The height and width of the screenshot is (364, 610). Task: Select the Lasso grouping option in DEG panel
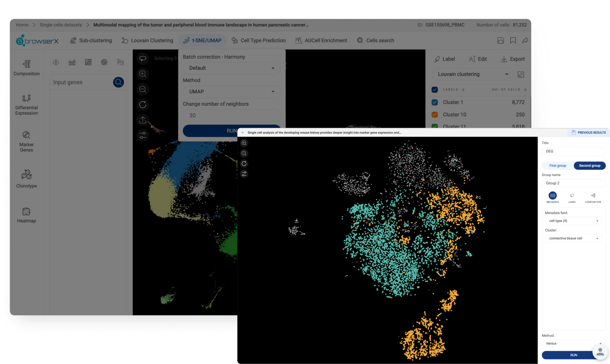click(572, 197)
